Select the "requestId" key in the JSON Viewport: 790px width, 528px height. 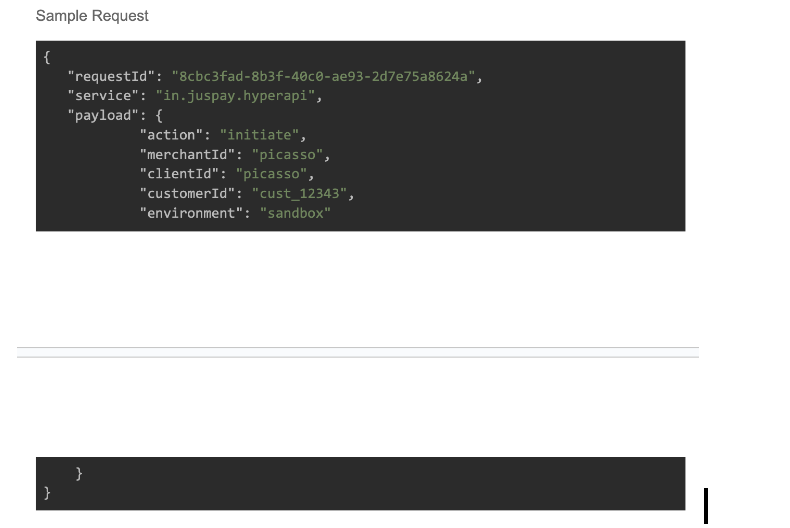click(109, 76)
